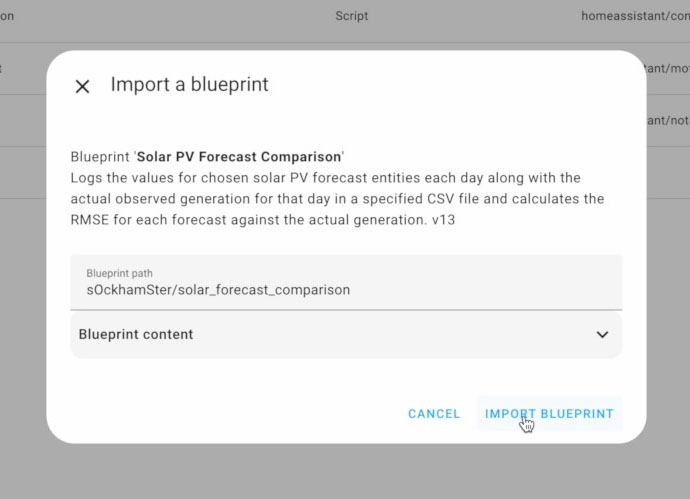Click the 'on' text at top left

[7, 16]
